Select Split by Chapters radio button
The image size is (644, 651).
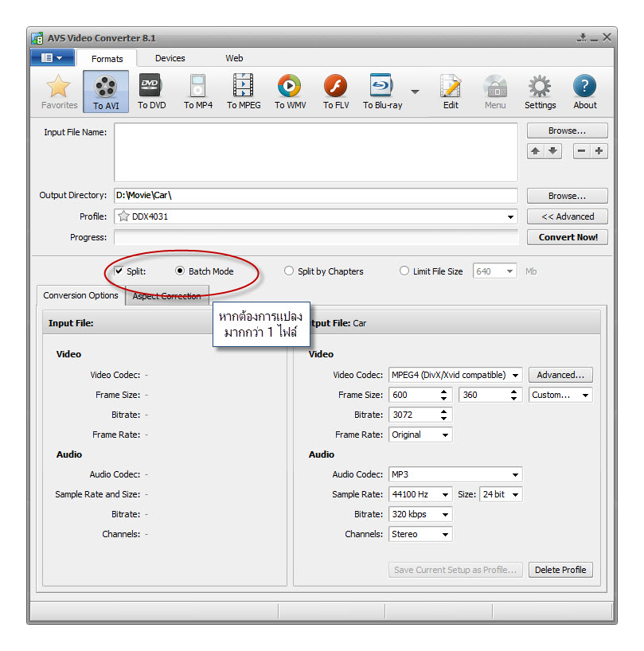[x=289, y=271]
